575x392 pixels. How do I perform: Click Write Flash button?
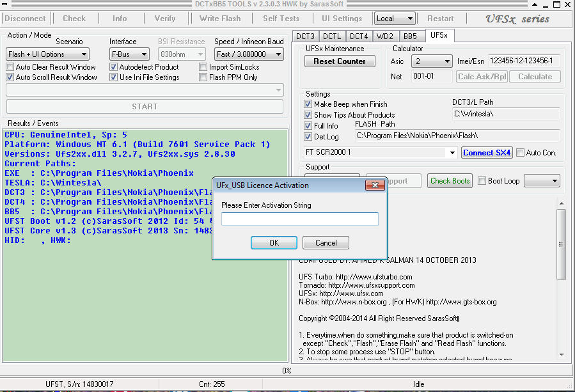220,19
